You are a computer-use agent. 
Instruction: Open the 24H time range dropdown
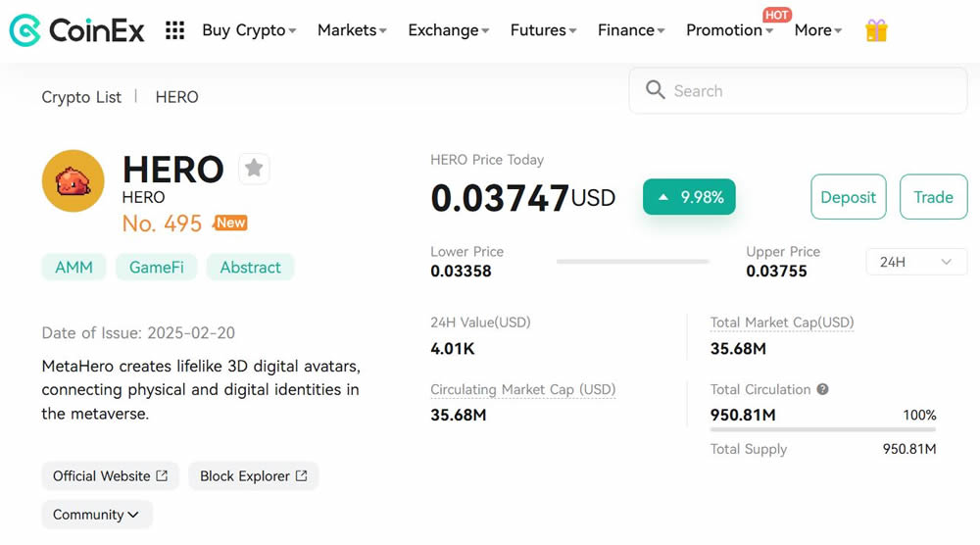915,262
